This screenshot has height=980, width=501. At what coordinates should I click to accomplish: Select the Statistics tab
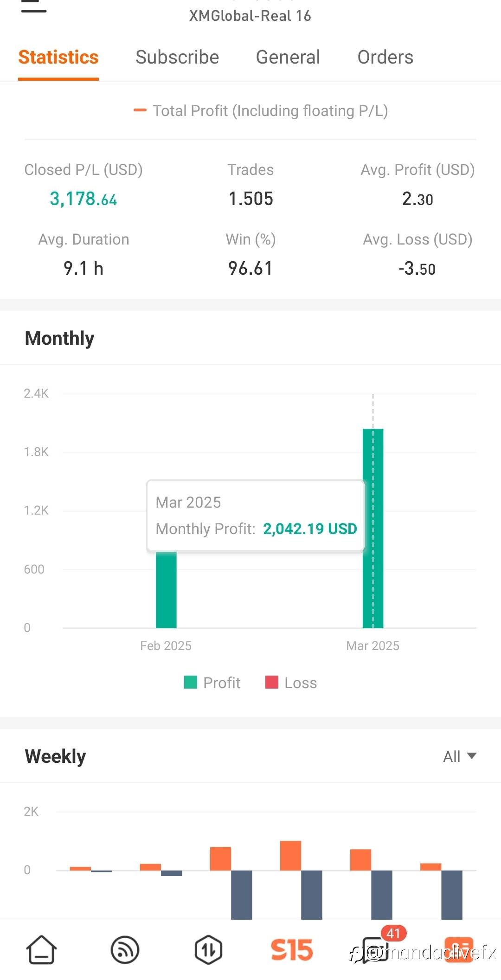[58, 57]
